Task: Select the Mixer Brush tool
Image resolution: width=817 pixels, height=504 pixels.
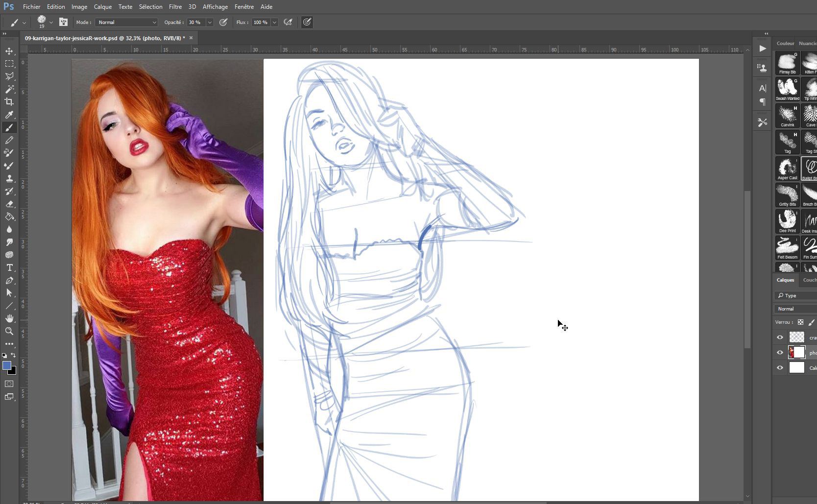Action: pos(9,166)
